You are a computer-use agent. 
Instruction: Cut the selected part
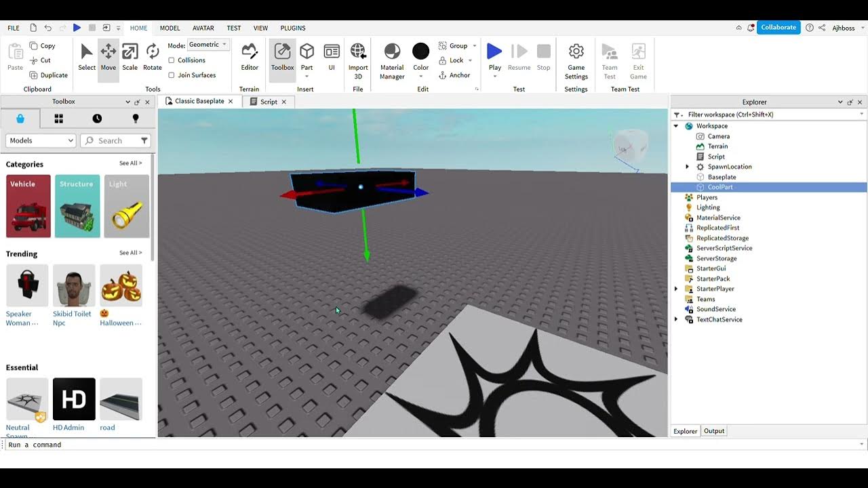coord(40,60)
